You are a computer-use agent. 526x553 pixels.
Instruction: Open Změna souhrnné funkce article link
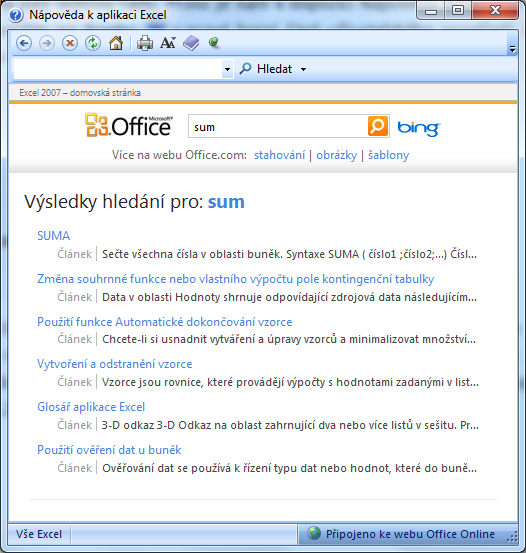236,279
